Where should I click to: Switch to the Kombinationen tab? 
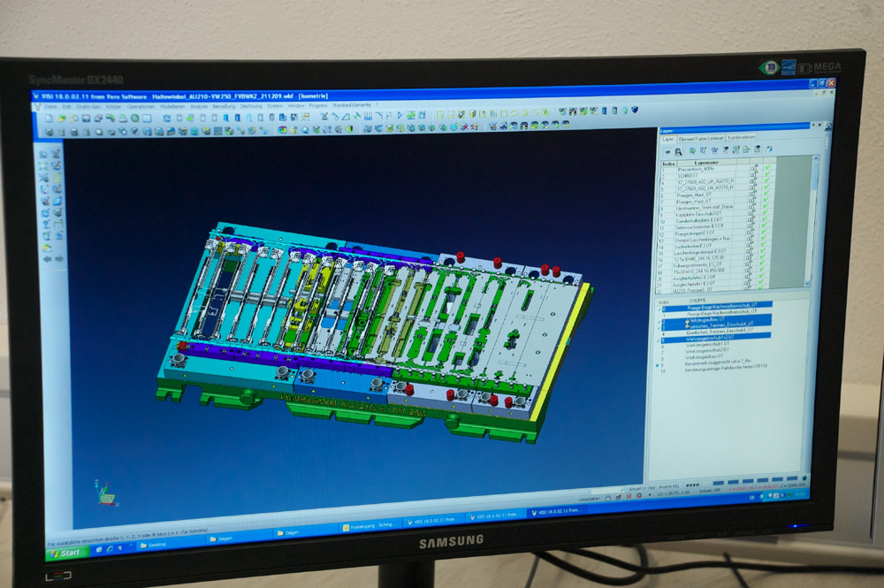point(742,138)
